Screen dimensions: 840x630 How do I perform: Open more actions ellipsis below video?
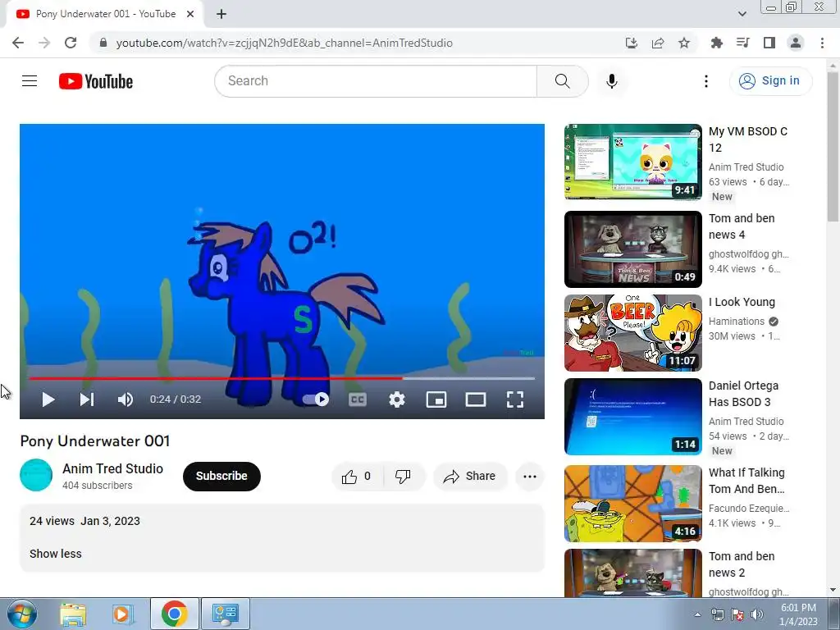(x=530, y=477)
